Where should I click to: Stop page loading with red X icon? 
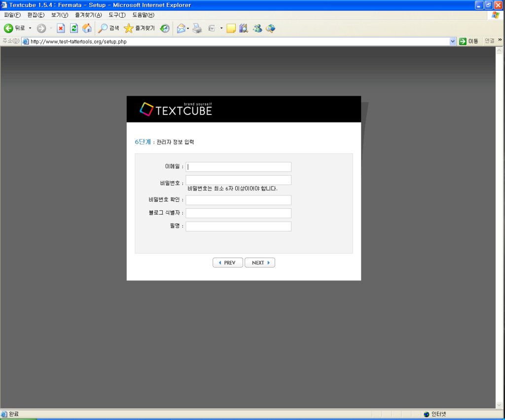(61, 28)
